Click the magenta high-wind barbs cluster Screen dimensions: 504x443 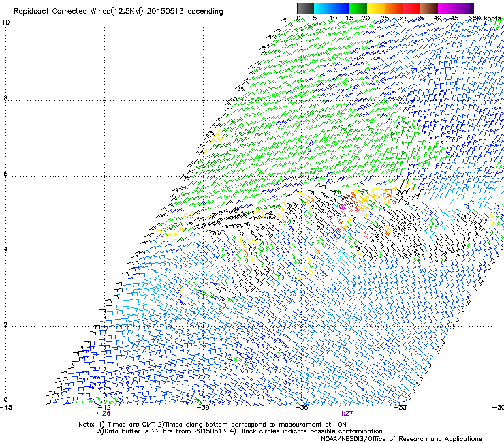point(344,204)
